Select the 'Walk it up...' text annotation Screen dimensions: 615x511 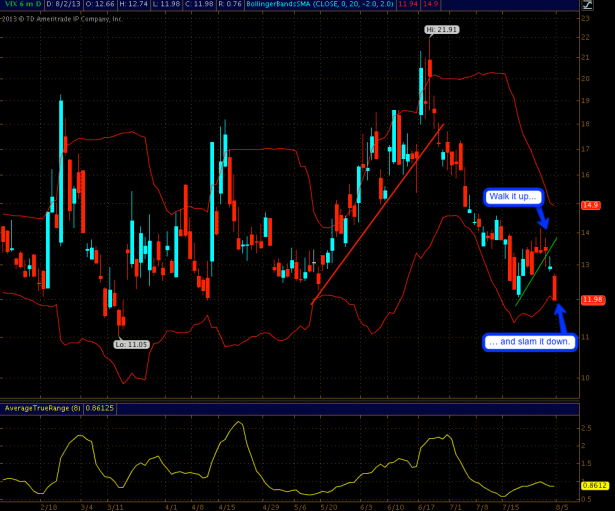click(514, 197)
